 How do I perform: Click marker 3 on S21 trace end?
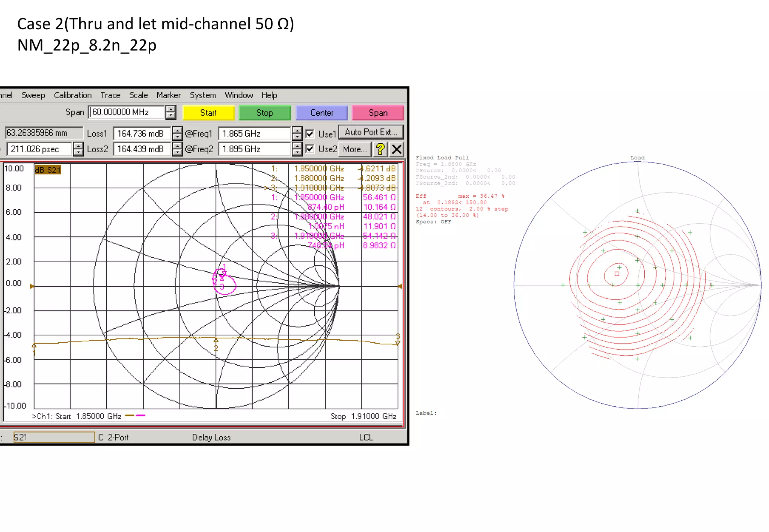pos(398,339)
